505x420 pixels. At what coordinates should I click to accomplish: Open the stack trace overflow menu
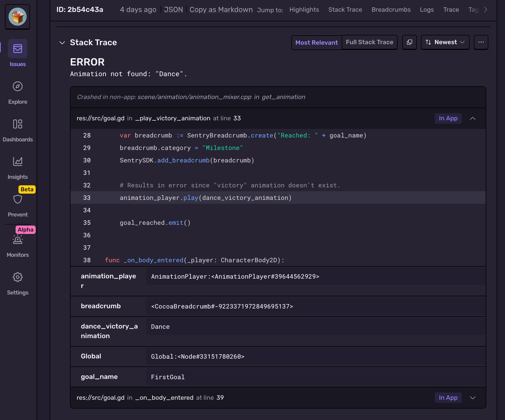(481, 42)
